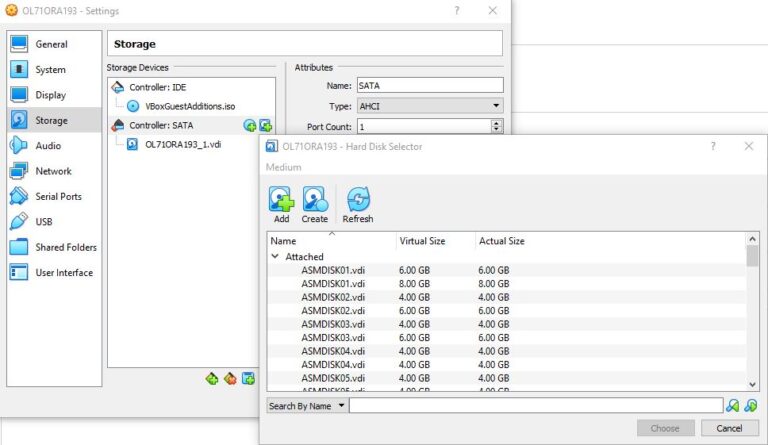Find previous matching medium icon
Image resolution: width=768 pixels, height=445 pixels.
[733, 405]
